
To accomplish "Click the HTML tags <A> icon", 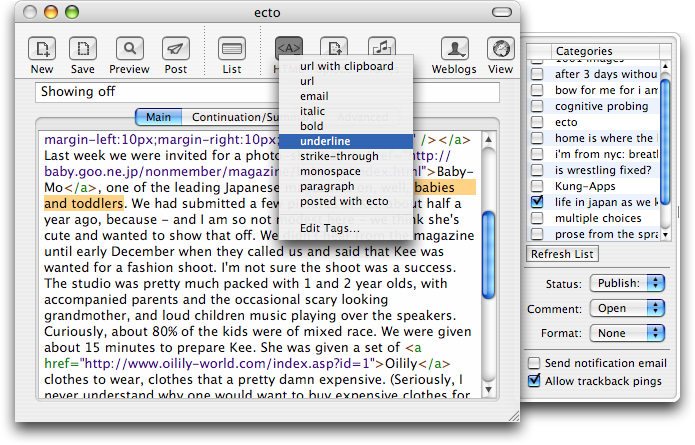I will point(289,47).
